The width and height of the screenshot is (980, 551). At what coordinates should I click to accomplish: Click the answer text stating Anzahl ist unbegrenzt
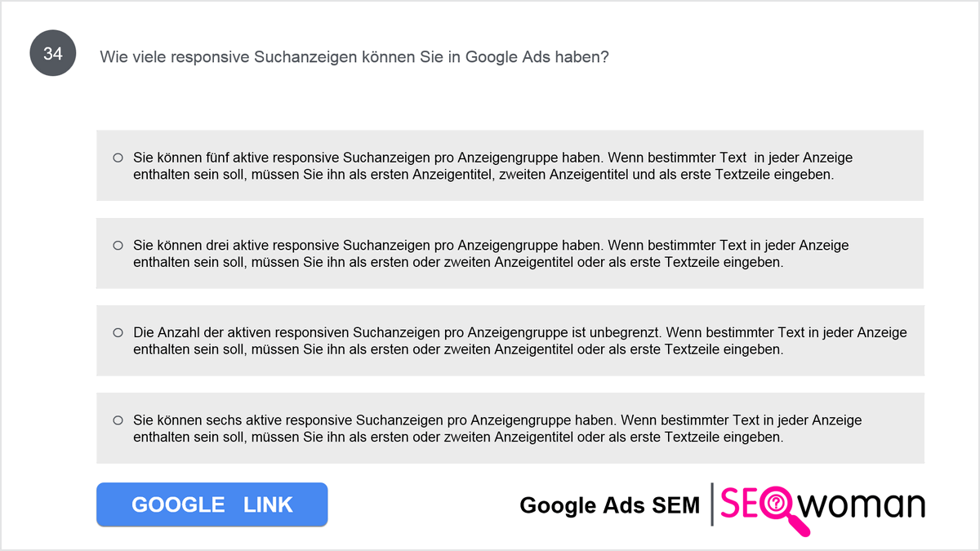[520, 341]
